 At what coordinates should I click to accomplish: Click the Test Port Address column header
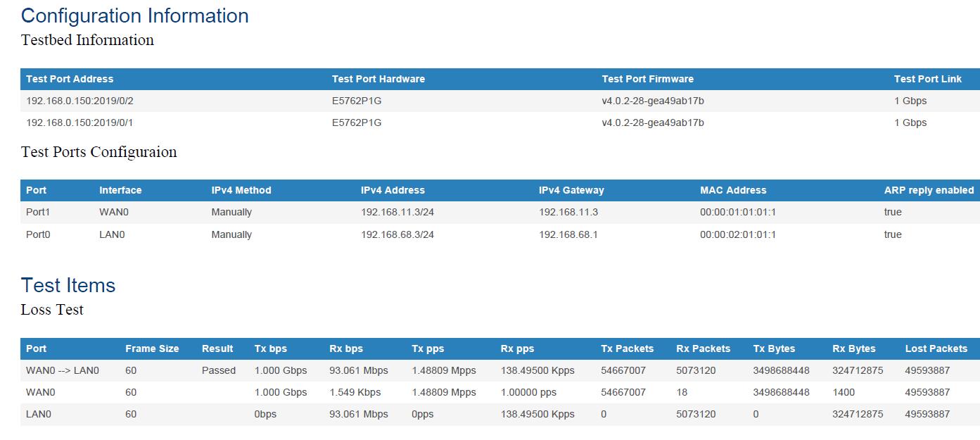click(x=70, y=79)
